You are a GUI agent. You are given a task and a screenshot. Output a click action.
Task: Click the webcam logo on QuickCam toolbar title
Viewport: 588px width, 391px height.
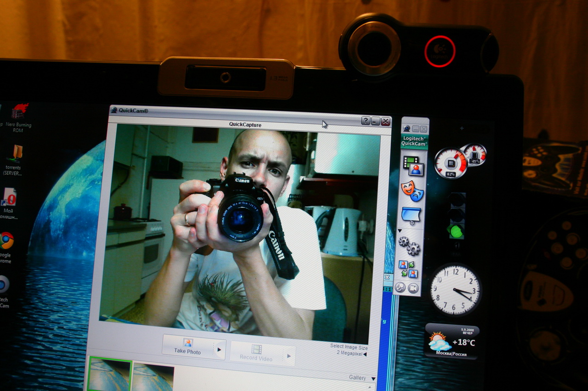(407, 128)
